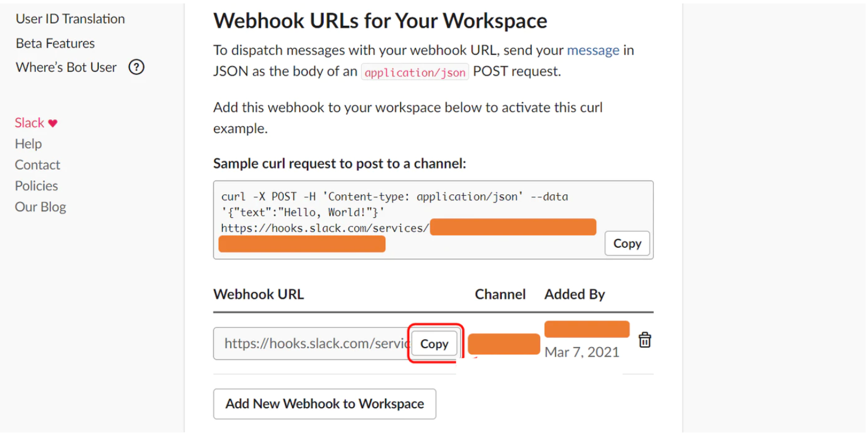Visit the Our Blog link
The width and height of the screenshot is (868, 437).
(x=40, y=207)
